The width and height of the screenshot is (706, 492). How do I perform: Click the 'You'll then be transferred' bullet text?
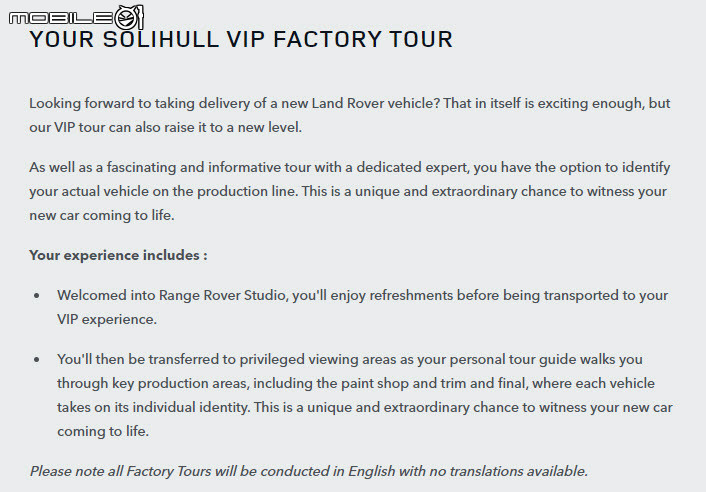(x=365, y=395)
